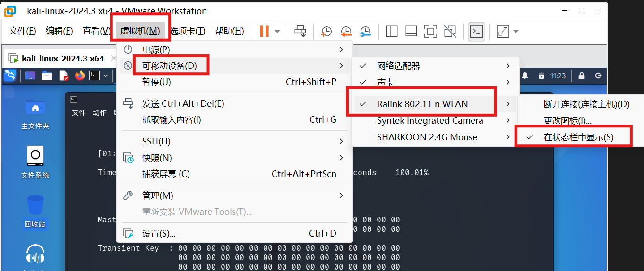Choose 暂停(U) from the menu
The width and height of the screenshot is (644, 271).
point(234,82)
